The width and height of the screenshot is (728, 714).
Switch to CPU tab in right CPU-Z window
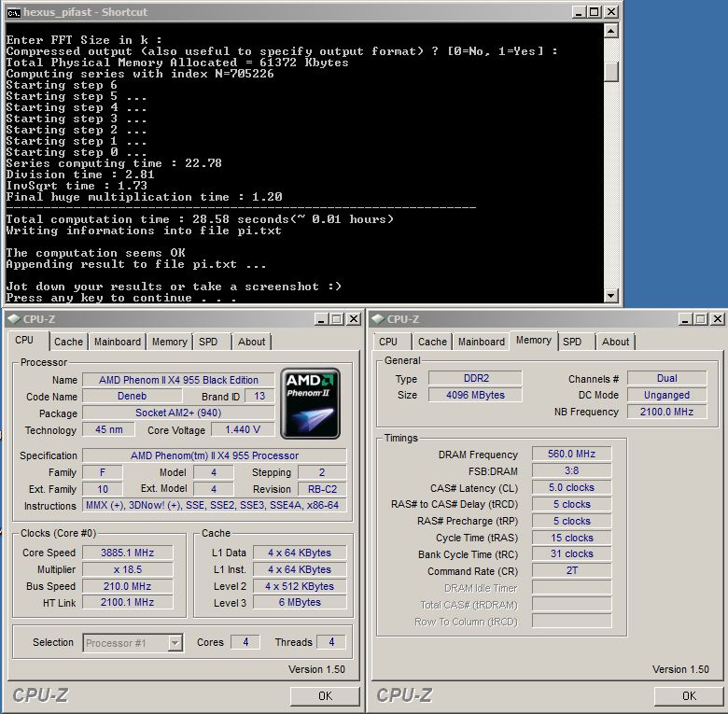(x=388, y=342)
